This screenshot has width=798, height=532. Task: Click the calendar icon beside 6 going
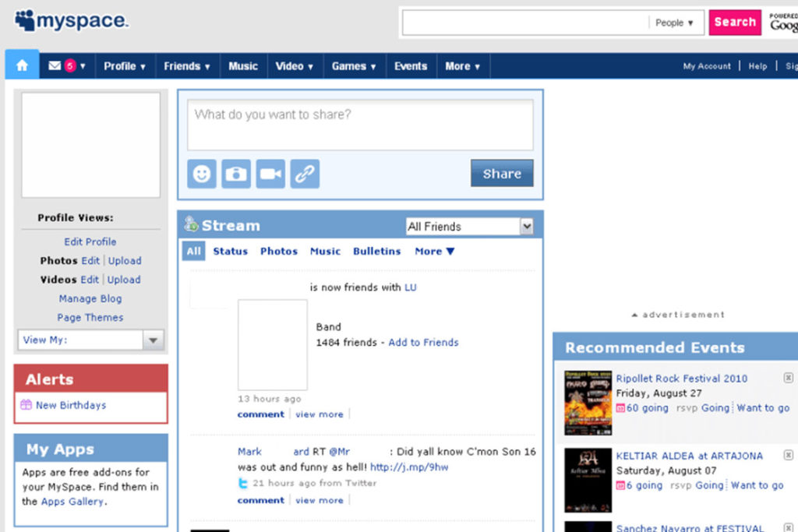[620, 485]
